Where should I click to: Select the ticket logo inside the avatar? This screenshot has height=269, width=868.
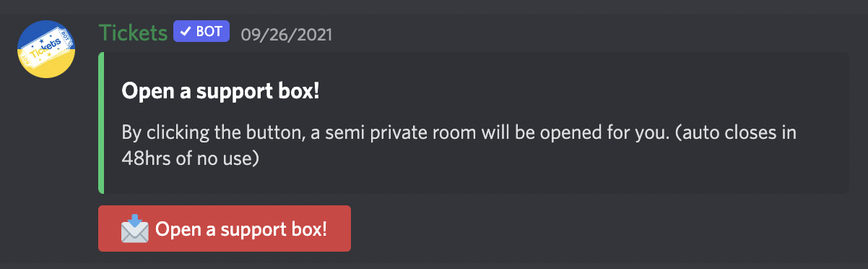click(x=47, y=50)
